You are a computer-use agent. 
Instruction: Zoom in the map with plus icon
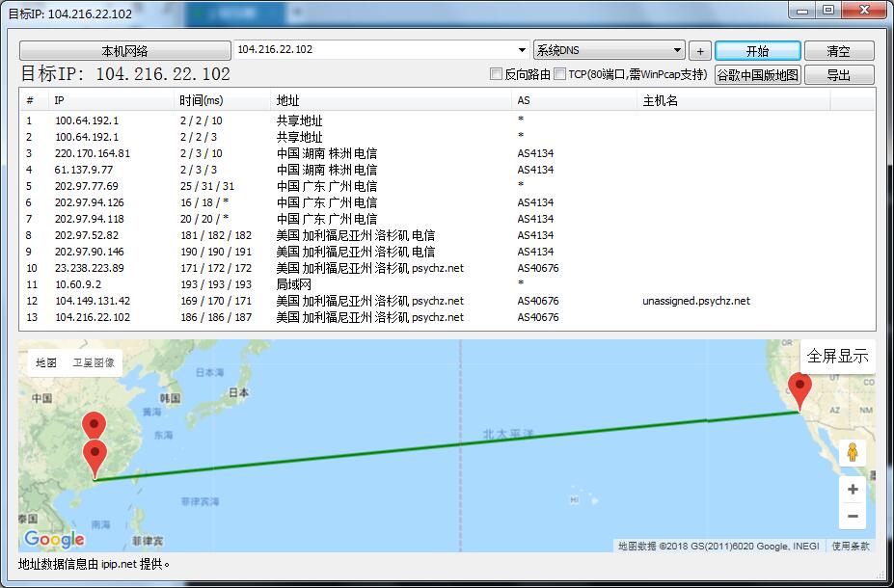point(852,490)
